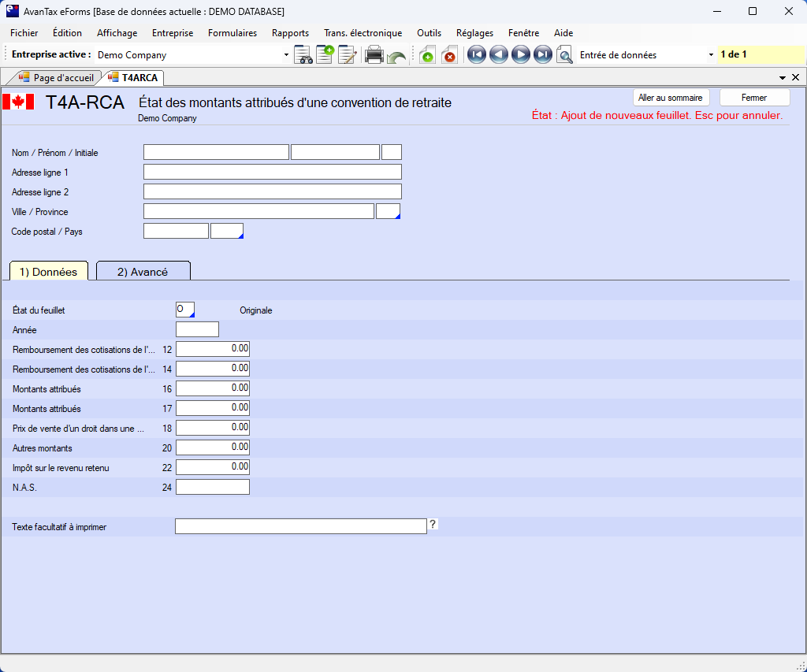Open the État du feuillet selector

pyautogui.click(x=185, y=310)
